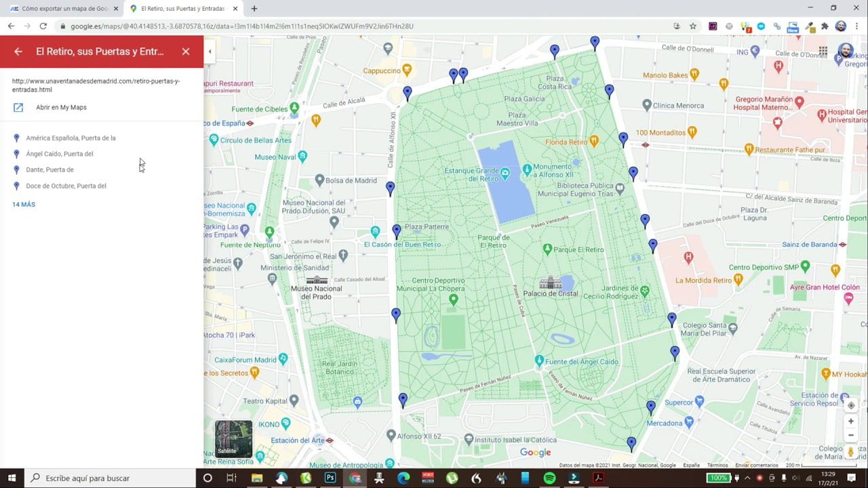Click the Google logo on the map
The width and height of the screenshot is (868, 488).
[x=534, y=451]
